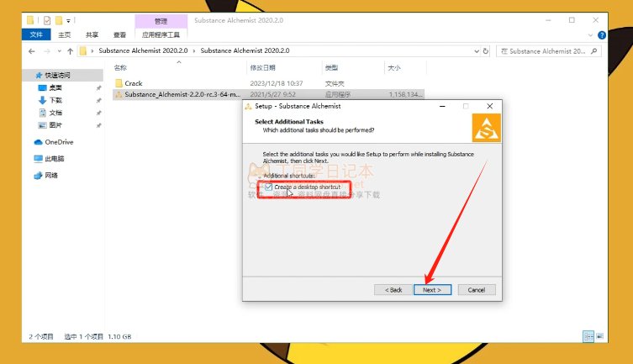This screenshot has height=364, width=633.
Task: Select the 管理 contextual tab
Action: (x=161, y=21)
